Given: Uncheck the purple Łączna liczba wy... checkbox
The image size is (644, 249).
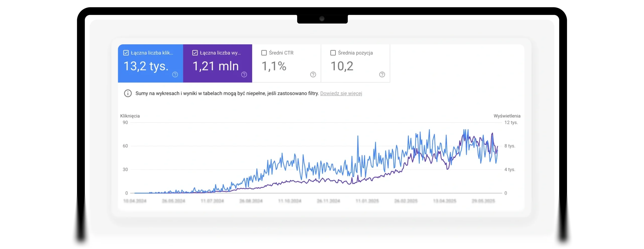Looking at the screenshot, I should point(195,53).
